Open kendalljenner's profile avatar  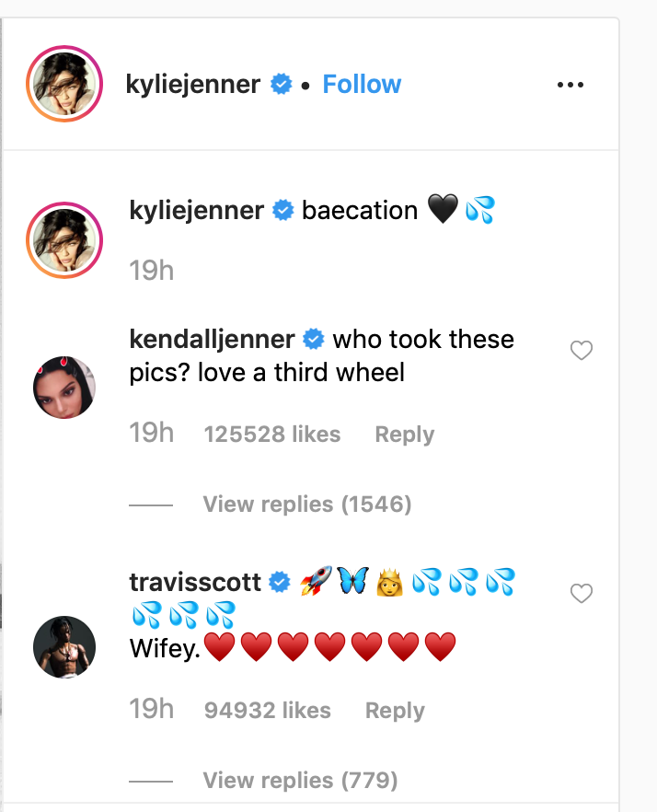point(63,387)
